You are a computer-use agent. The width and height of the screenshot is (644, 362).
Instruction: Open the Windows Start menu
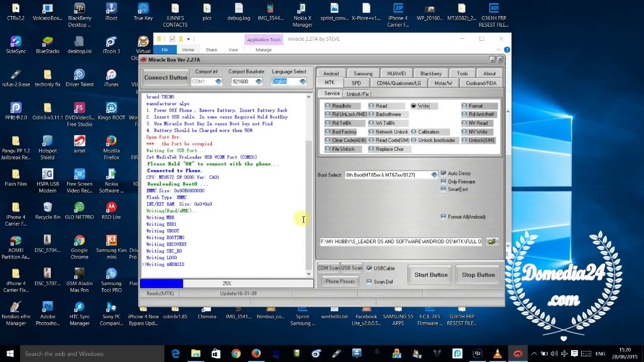click(x=10, y=353)
